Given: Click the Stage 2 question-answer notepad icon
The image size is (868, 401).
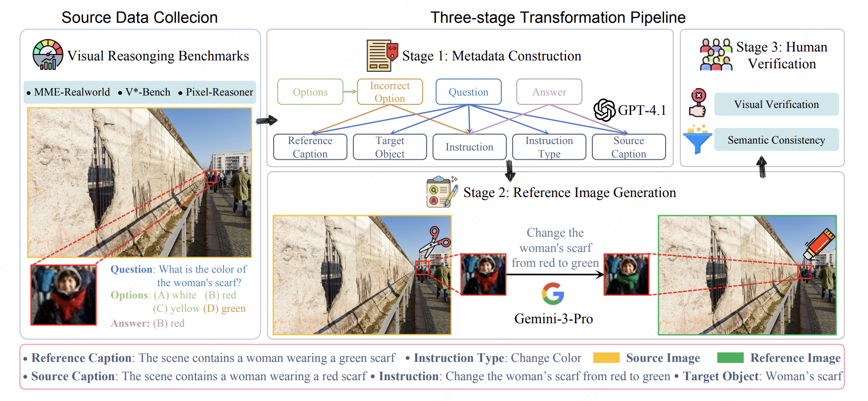Looking at the screenshot, I should pos(441,192).
